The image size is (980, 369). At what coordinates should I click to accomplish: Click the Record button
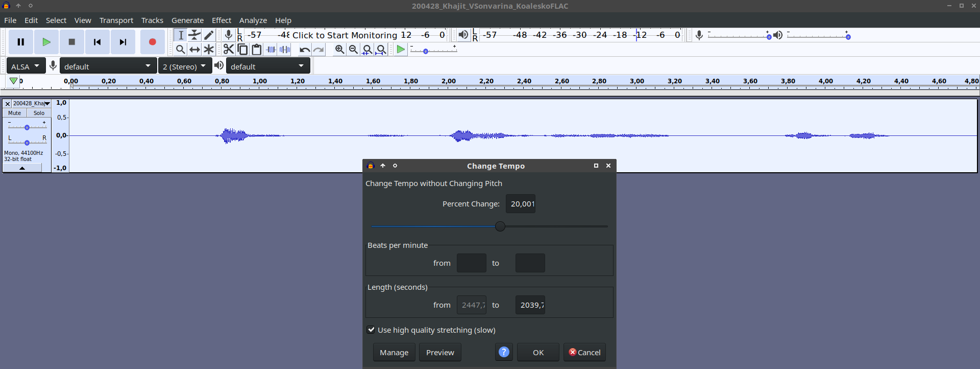coord(152,42)
